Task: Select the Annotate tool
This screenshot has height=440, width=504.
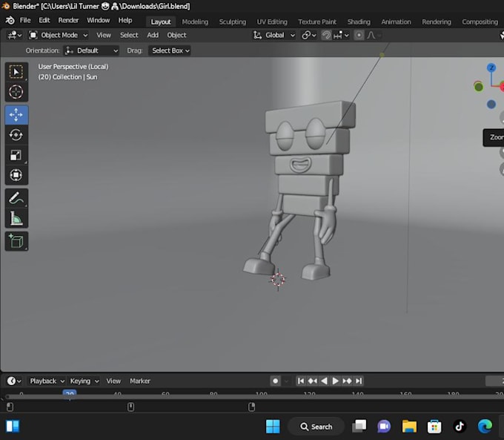Action: tap(16, 198)
